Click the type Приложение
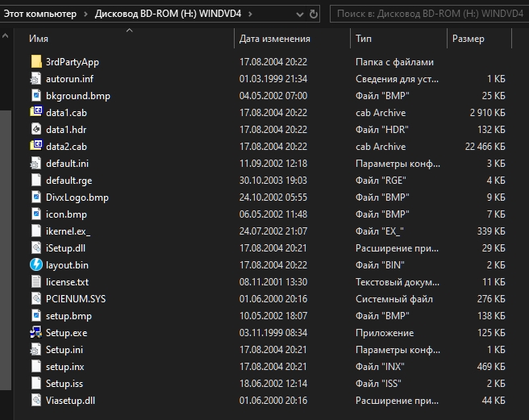This screenshot has width=529, height=420. click(385, 333)
